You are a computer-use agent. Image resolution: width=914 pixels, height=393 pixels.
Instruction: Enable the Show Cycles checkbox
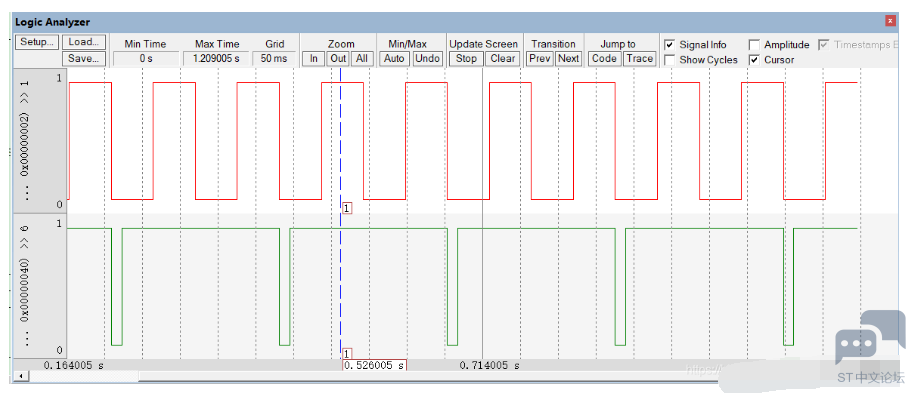(x=670, y=59)
